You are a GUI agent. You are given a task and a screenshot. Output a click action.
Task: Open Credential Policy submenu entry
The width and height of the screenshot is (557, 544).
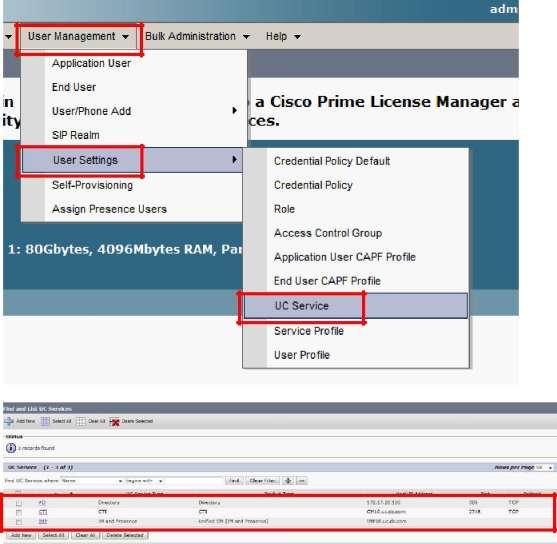point(313,185)
